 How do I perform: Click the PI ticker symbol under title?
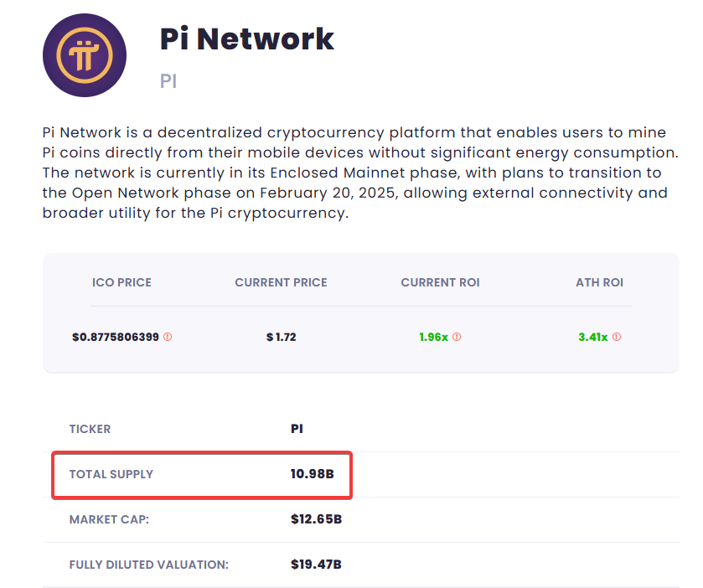(x=168, y=81)
